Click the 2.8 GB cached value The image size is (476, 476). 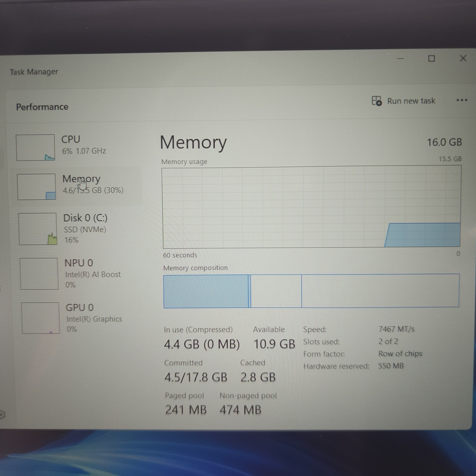(258, 377)
